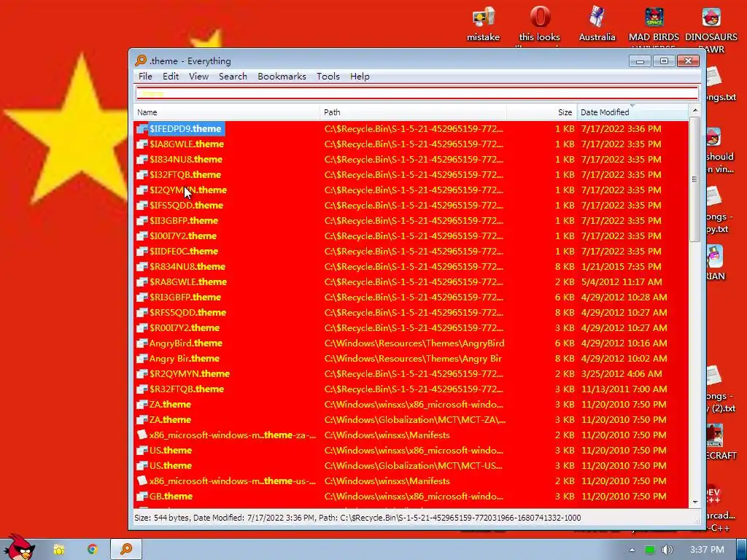The height and width of the screenshot is (560, 747).
Task: Click the file icon of $IIDFE0C.theme
Action: pos(142,251)
